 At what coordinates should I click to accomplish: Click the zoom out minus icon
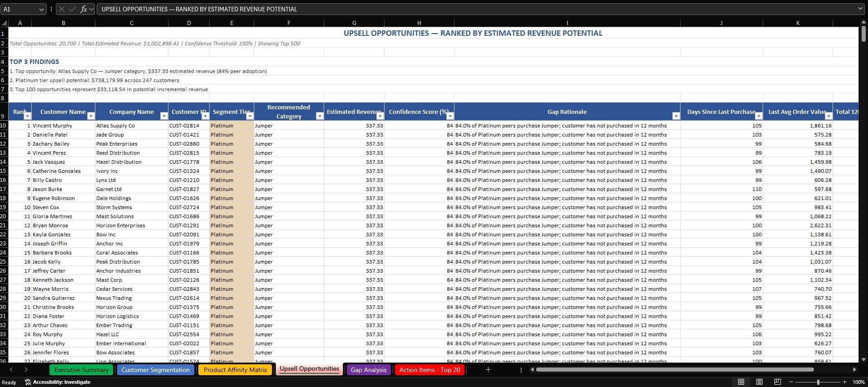click(791, 382)
